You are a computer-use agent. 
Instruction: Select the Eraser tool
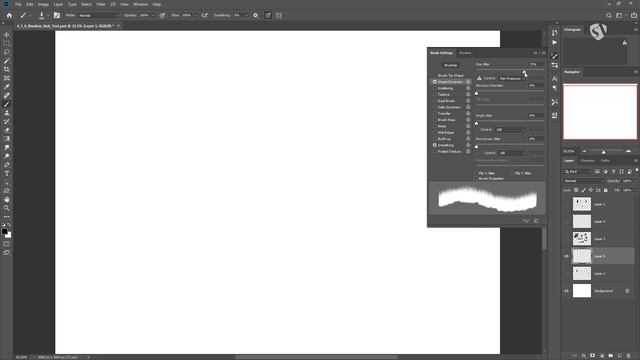coord(7,130)
